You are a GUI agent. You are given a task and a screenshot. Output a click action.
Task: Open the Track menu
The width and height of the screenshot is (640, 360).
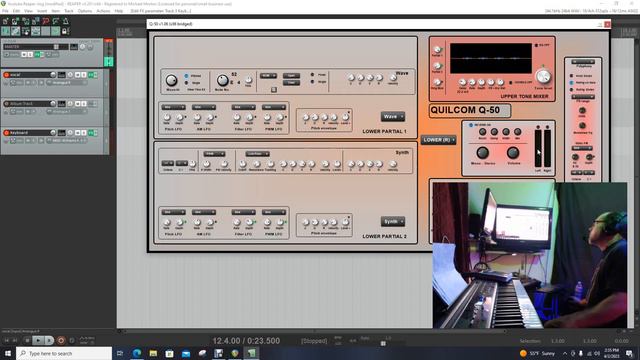click(x=69, y=11)
